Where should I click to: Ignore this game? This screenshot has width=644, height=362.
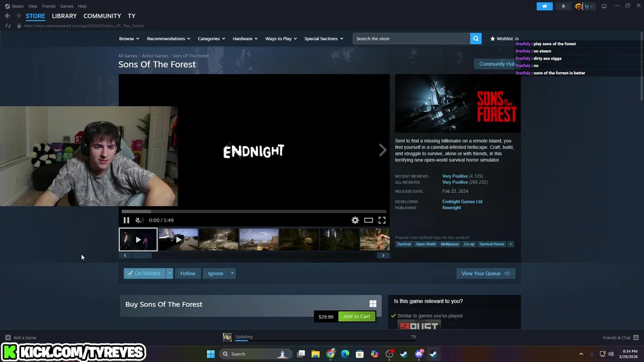click(x=215, y=274)
